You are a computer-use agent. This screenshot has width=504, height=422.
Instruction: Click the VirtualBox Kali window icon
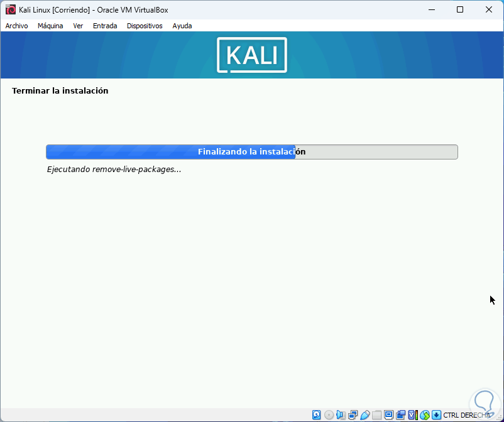(10, 9)
